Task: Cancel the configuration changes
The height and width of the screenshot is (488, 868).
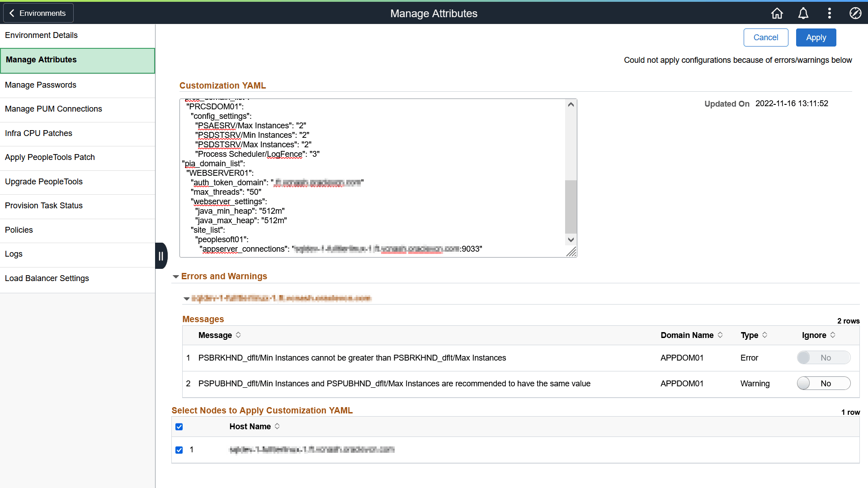Action: [x=766, y=38]
